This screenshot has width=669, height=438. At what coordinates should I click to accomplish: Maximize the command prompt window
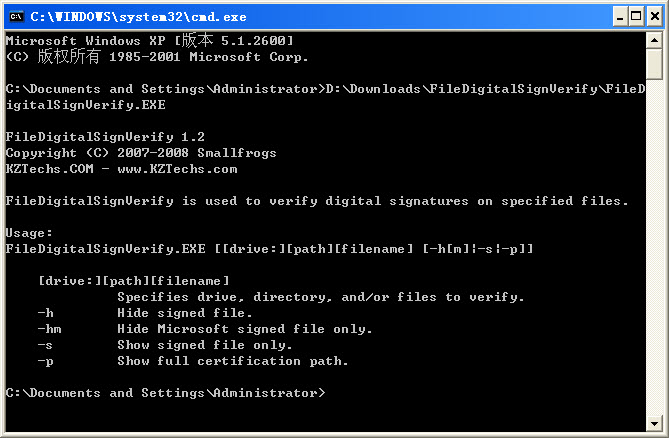[633, 15]
